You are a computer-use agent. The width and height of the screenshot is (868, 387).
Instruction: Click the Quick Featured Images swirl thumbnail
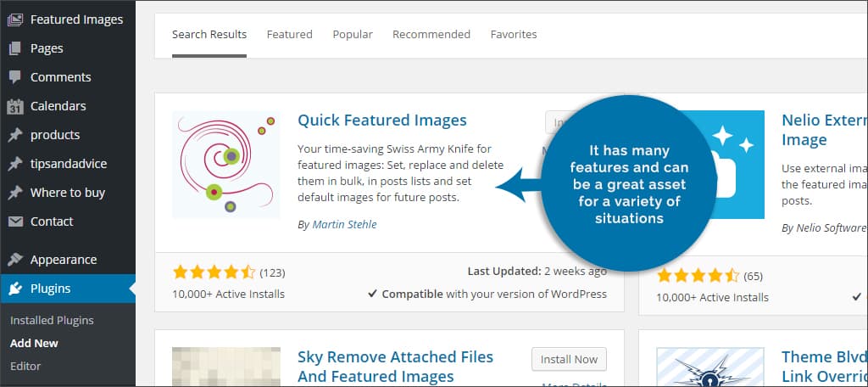pos(225,164)
